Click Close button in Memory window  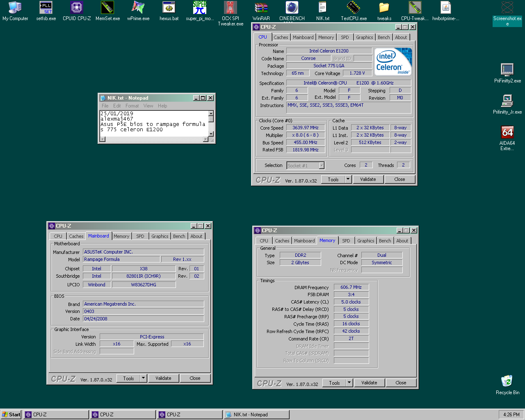pos(401,383)
